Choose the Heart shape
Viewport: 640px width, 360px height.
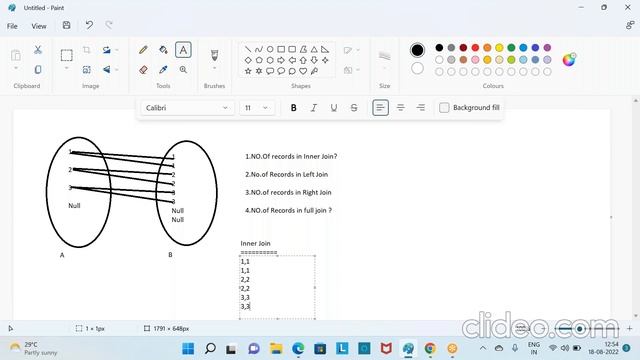(x=303, y=71)
